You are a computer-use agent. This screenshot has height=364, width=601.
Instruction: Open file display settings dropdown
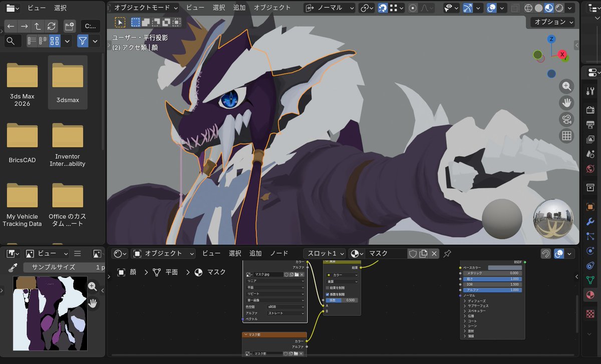67,41
